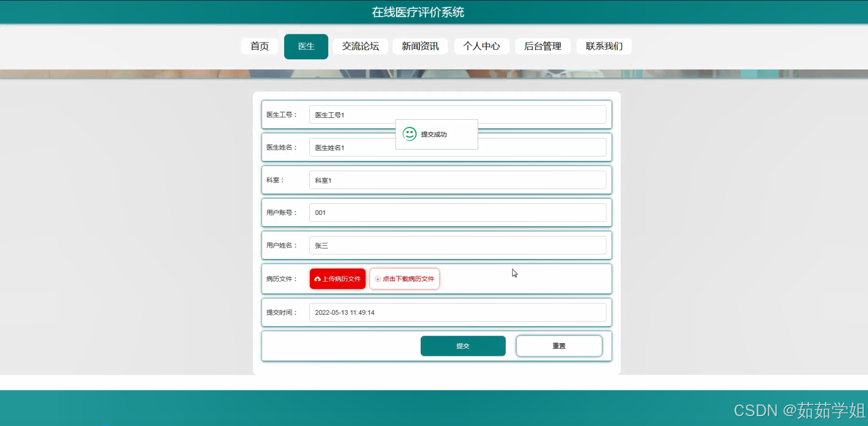
Task: Click the download circle icon beside 点击下载病历文件
Action: point(377,279)
